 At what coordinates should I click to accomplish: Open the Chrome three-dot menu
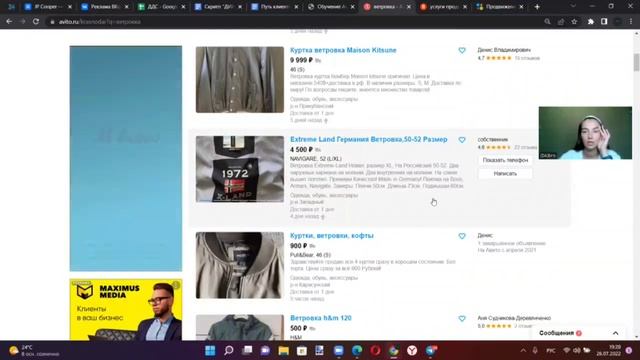click(631, 22)
